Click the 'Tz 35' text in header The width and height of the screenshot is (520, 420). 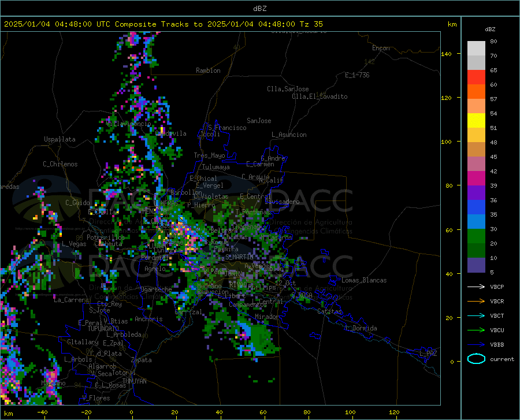tap(311, 24)
